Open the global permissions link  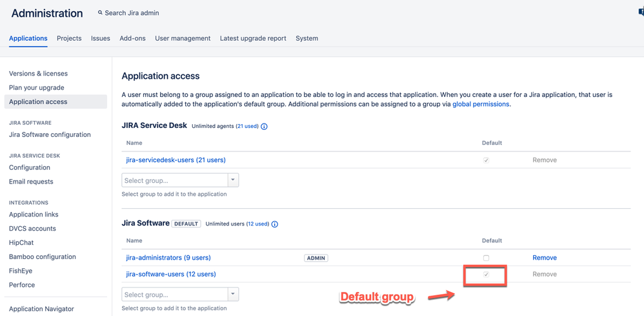(x=481, y=104)
